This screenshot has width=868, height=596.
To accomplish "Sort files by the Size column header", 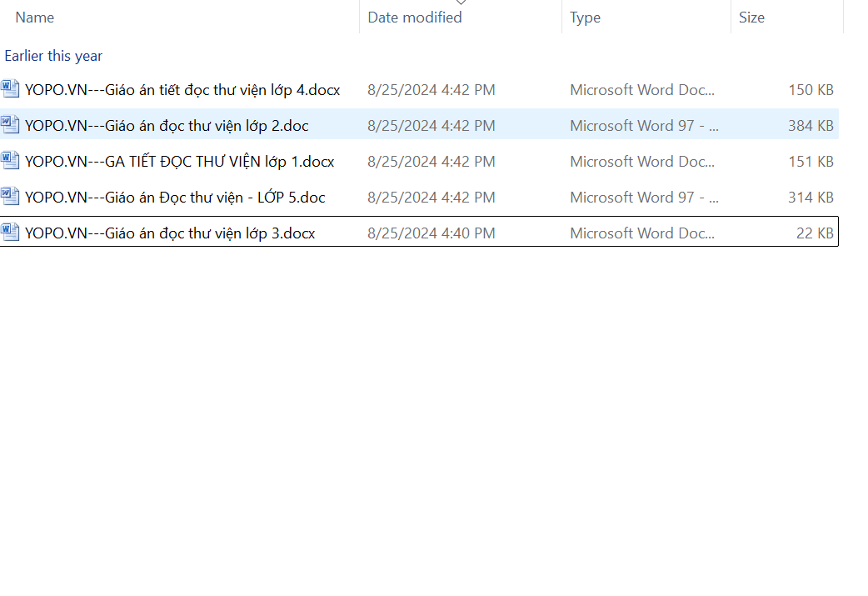I will [751, 18].
